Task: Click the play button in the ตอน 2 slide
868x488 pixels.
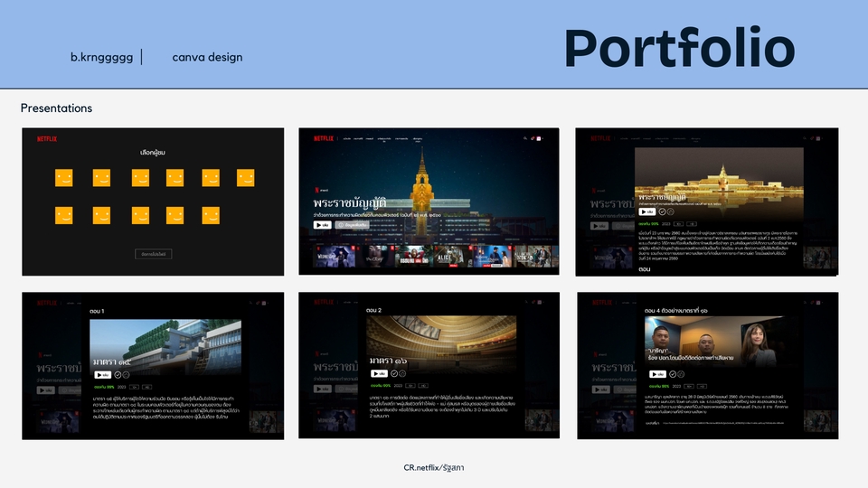Action: pos(379,373)
